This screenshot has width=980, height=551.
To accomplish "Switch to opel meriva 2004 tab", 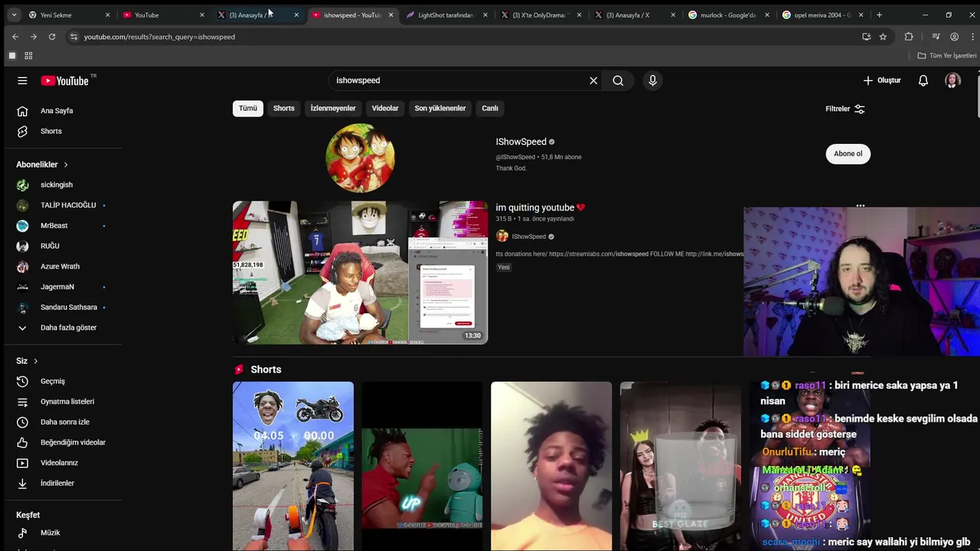I will point(823,15).
